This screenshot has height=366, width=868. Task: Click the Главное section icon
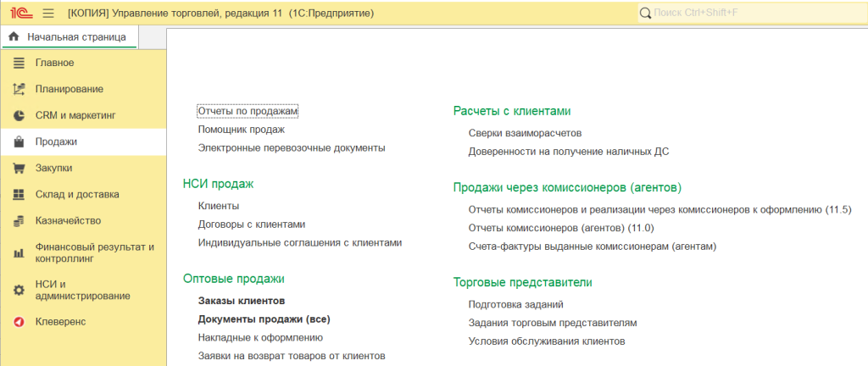coord(19,63)
